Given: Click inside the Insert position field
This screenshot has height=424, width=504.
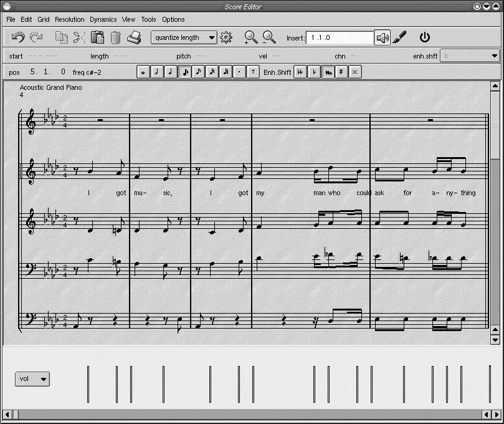Looking at the screenshot, I should pos(340,37).
